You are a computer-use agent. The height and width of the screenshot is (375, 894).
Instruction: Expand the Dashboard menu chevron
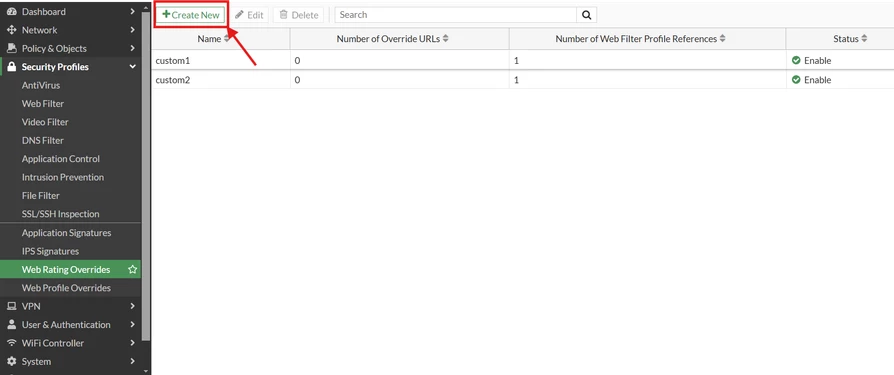point(132,11)
